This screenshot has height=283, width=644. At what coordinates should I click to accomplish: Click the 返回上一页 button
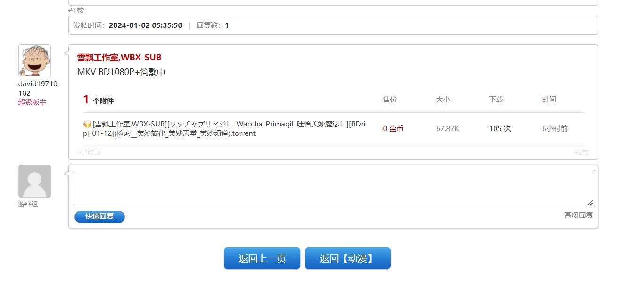[262, 258]
